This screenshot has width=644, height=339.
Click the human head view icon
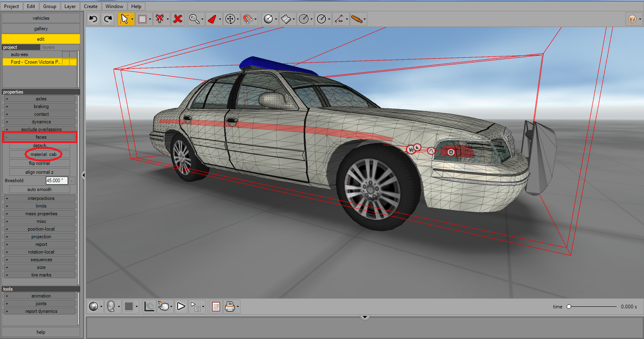(x=111, y=307)
